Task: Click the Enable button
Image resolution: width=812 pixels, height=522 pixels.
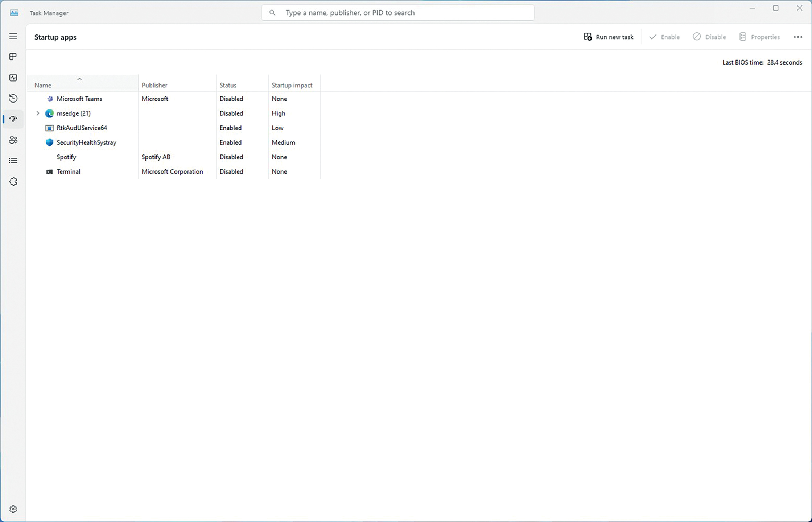Action: (x=664, y=37)
